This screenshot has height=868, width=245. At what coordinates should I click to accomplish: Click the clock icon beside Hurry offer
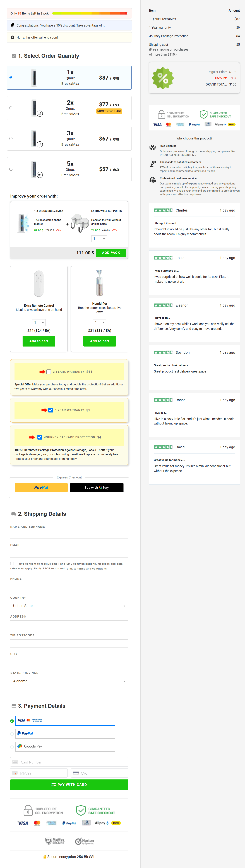[x=13, y=37]
